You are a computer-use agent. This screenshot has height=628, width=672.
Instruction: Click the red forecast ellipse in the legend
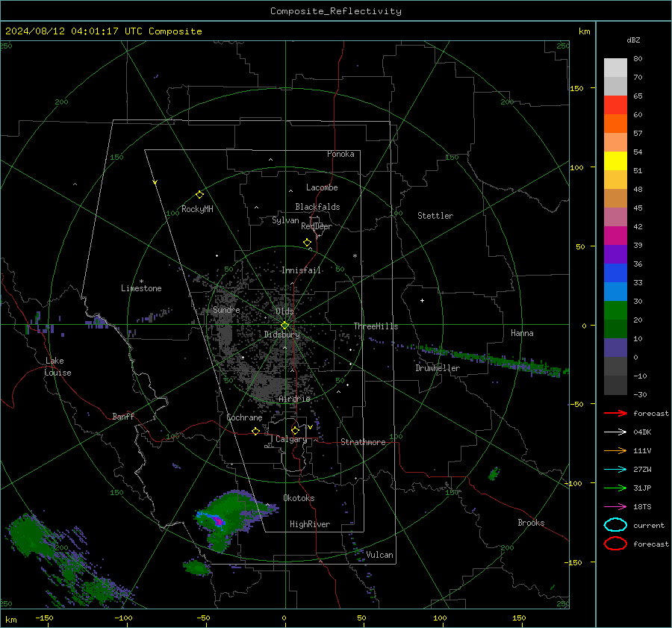(x=615, y=544)
